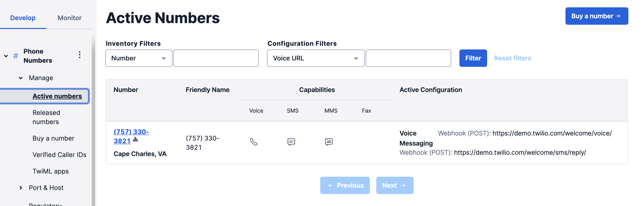The image size is (644, 206).
Task: Click the hash icon beside Phone Numbers
Action: pyautogui.click(x=16, y=56)
